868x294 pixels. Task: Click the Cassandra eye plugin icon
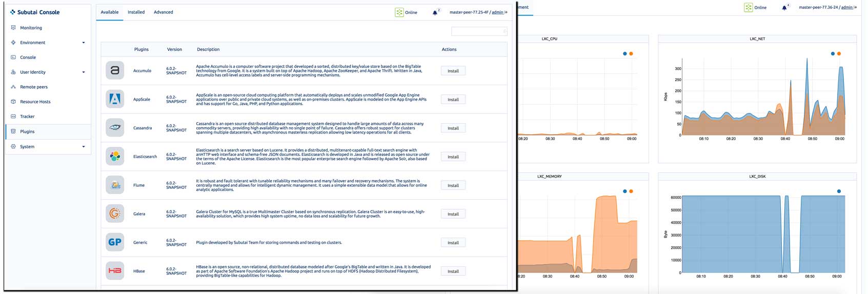click(115, 128)
